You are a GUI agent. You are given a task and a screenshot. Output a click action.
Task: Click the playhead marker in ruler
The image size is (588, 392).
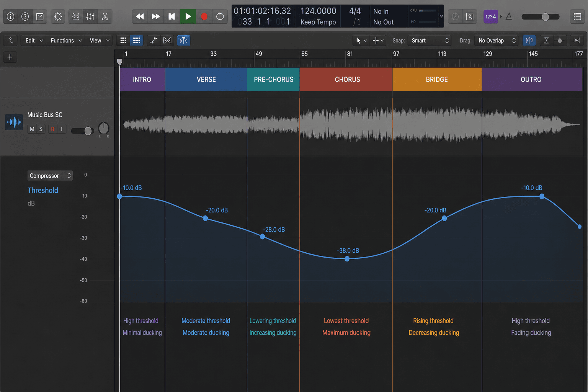(120, 62)
